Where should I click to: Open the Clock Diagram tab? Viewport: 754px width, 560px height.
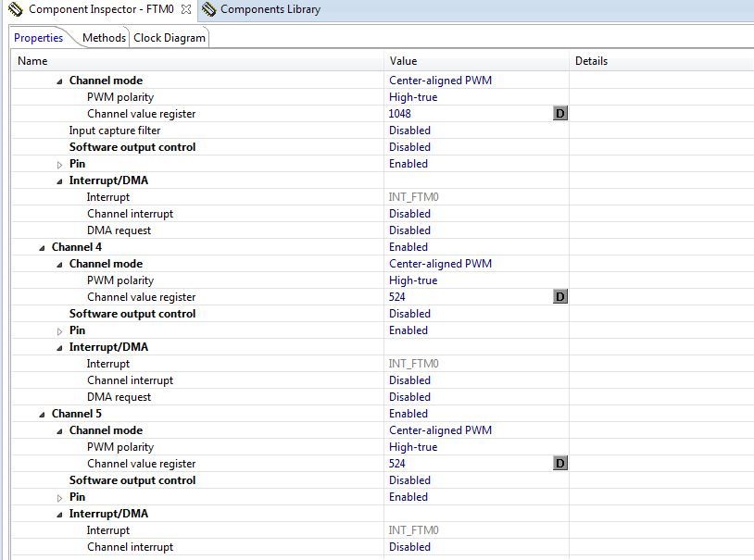(170, 38)
